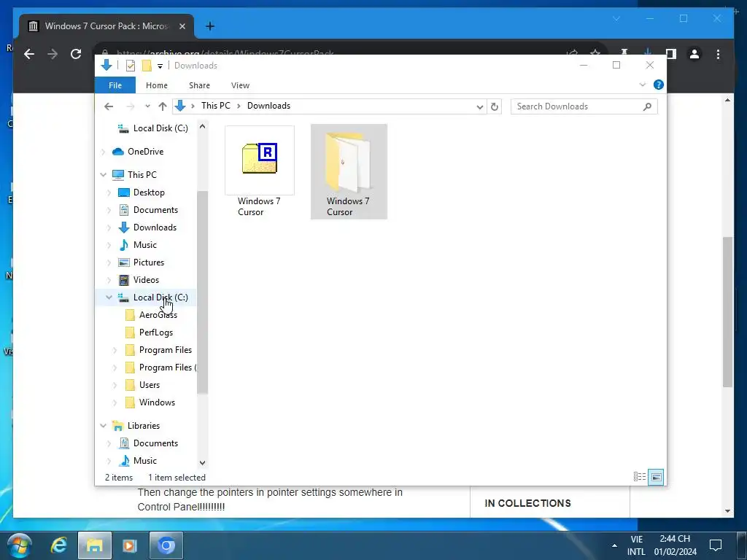
Task: Open the Customize Quick Access Toolbar dropdown
Action: coord(160,66)
